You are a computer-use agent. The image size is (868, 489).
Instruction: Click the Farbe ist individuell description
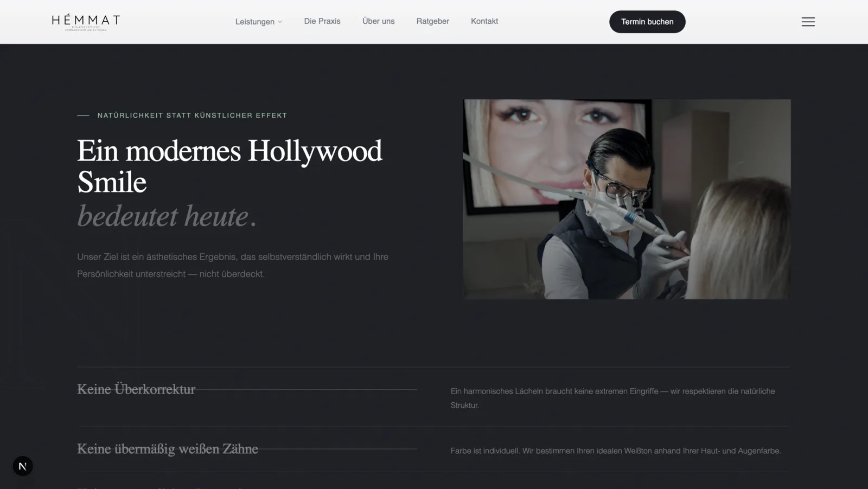(x=615, y=451)
